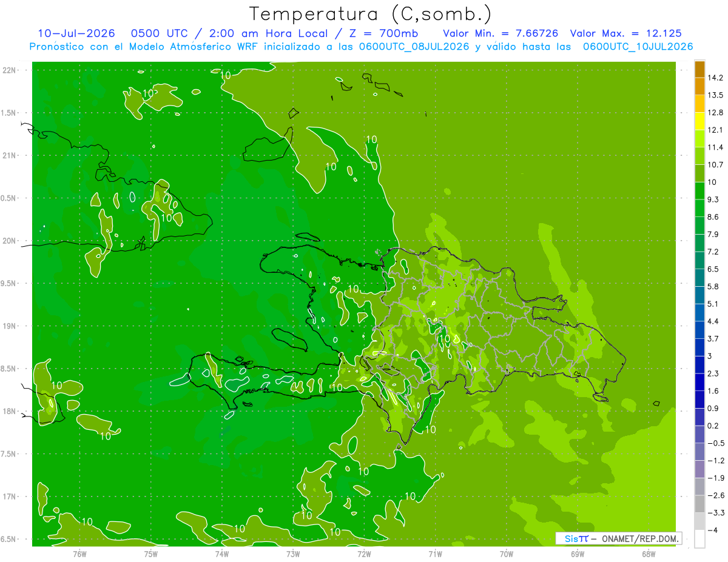Click the '5.1' colorbar label
This screenshot has height=562, width=728.
click(x=713, y=304)
